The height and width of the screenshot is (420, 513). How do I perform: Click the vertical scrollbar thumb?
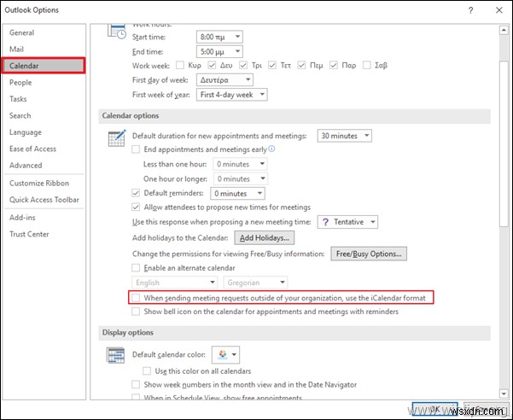(x=504, y=143)
